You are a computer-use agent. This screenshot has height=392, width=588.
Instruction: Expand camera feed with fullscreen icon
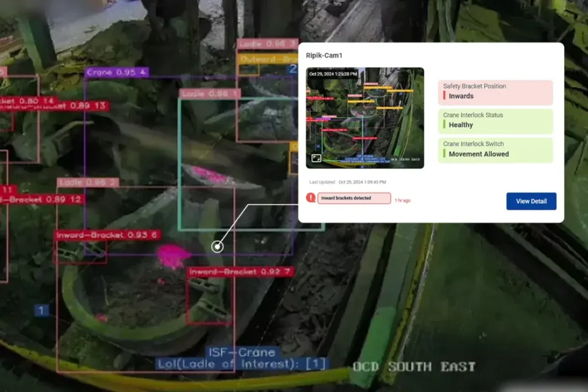[316, 158]
